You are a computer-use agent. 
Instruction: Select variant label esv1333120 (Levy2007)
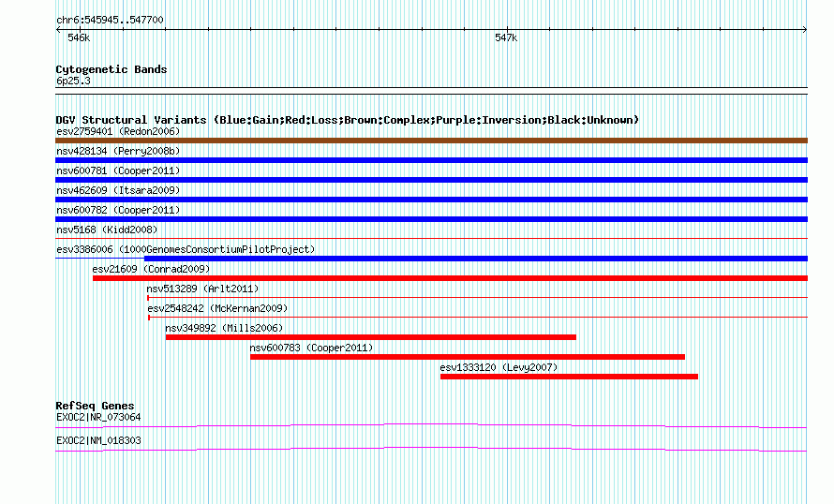(499, 367)
